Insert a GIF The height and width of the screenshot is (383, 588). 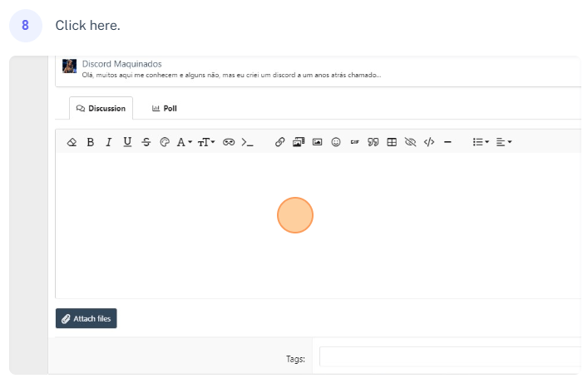(x=355, y=142)
